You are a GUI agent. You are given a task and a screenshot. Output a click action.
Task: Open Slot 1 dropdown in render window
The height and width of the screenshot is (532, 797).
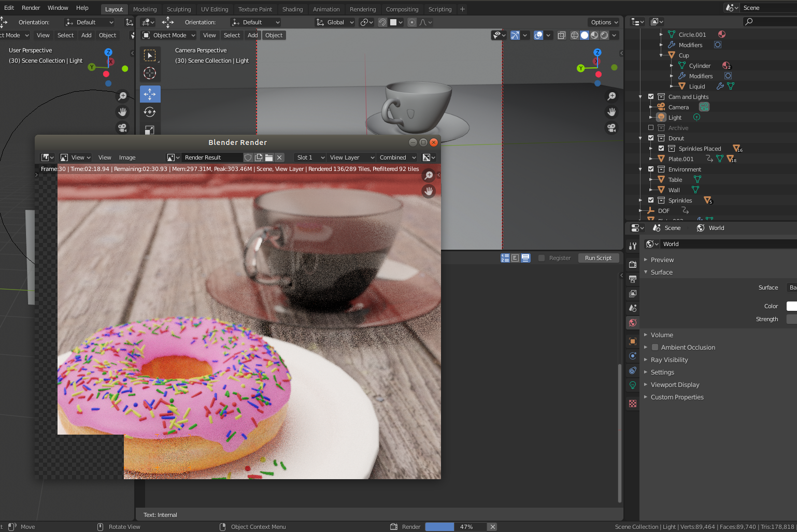310,157
